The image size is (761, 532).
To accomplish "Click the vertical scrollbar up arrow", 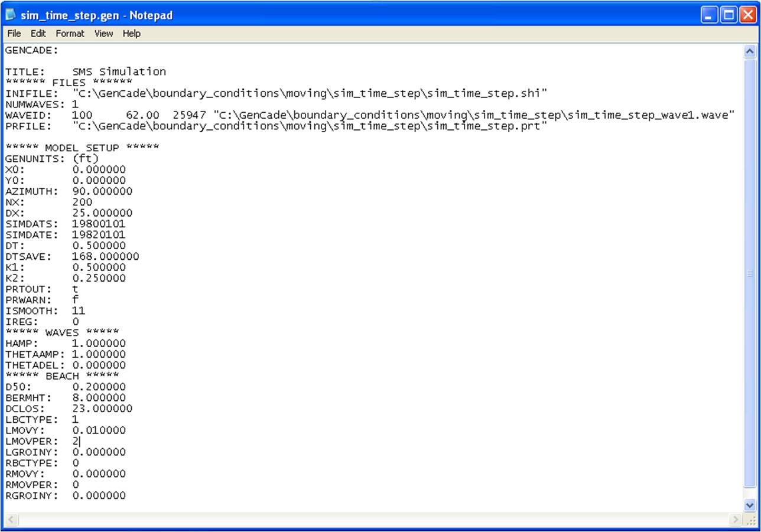I will pos(750,51).
